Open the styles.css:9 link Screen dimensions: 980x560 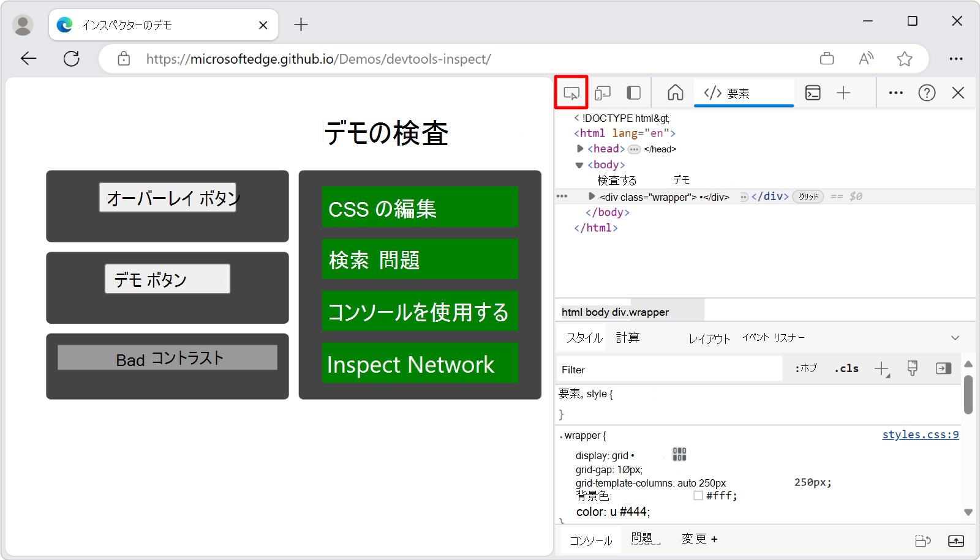[x=920, y=435]
